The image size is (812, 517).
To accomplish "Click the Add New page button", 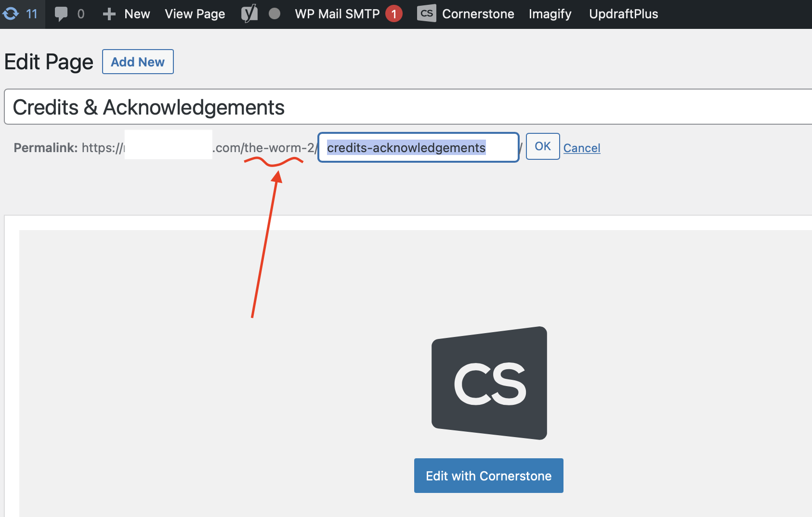I will [x=138, y=62].
